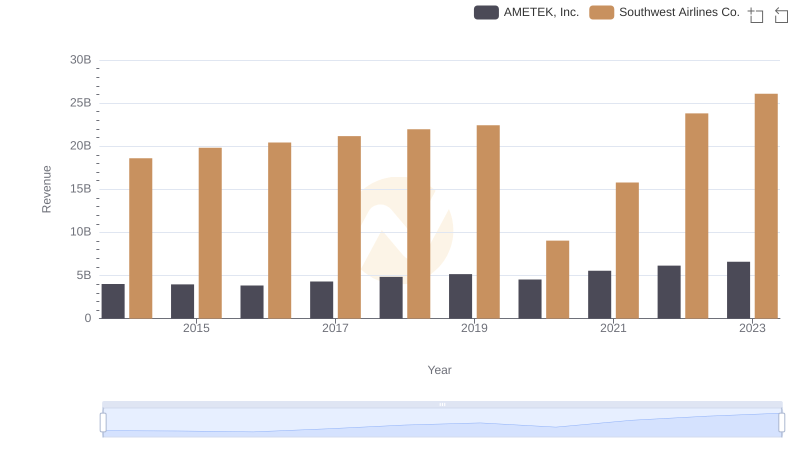Click the zoom reset restore icon
800x461 pixels.
pos(781,15)
